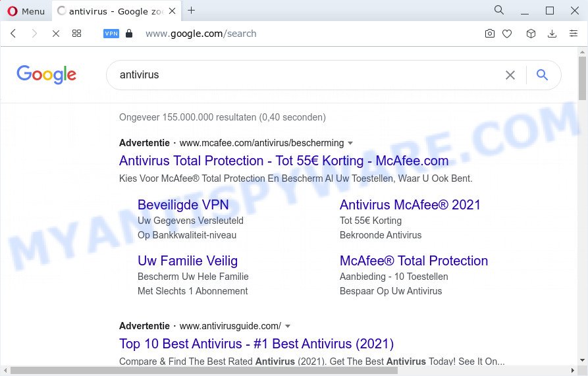Screen dimensions: 588x376
Task: Click the tab search magnifier icon
Action: point(498,10)
